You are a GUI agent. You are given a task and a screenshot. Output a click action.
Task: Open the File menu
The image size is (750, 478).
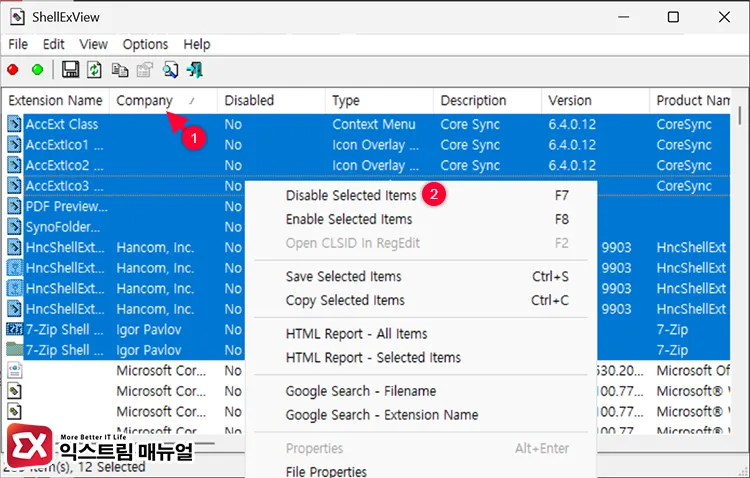pyautogui.click(x=18, y=44)
